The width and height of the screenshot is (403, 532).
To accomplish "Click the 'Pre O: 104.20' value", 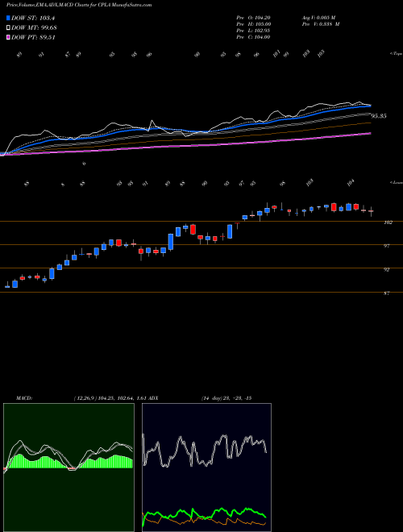I will [x=253, y=18].
